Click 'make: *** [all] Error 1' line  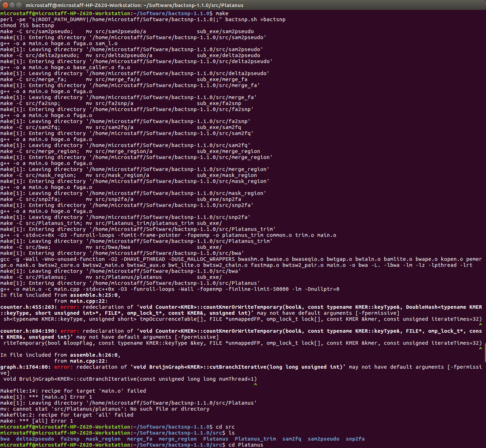click(x=37, y=421)
